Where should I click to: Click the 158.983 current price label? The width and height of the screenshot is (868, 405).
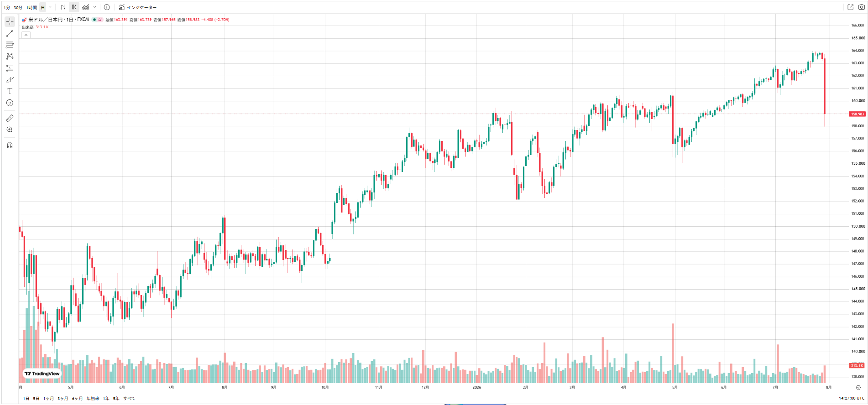pyautogui.click(x=857, y=114)
